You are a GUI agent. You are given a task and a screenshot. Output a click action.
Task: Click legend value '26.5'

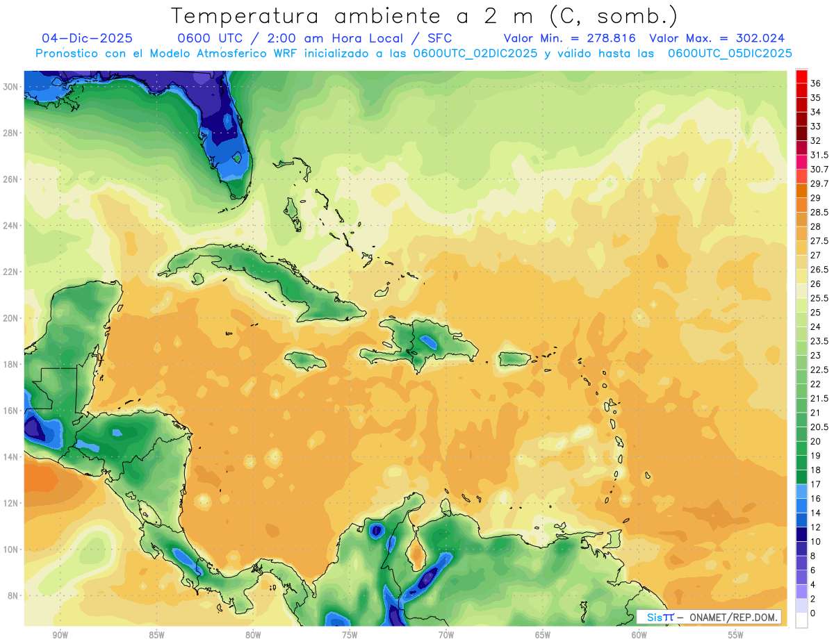[x=819, y=270]
